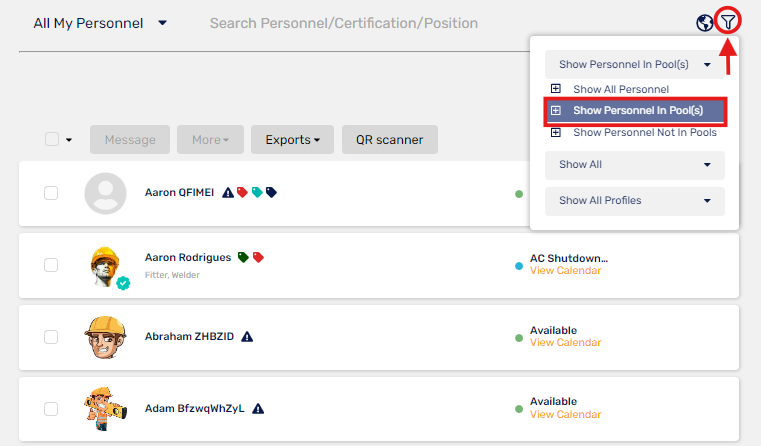Click View Calendar for Abraham ZHBZID
Image resolution: width=761 pixels, height=446 pixels.
click(565, 343)
